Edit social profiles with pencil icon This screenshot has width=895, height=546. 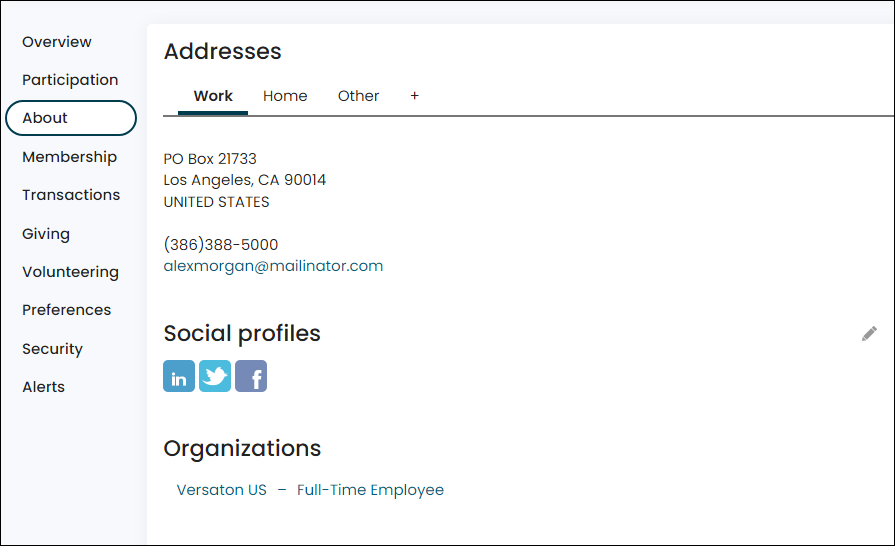(x=869, y=334)
